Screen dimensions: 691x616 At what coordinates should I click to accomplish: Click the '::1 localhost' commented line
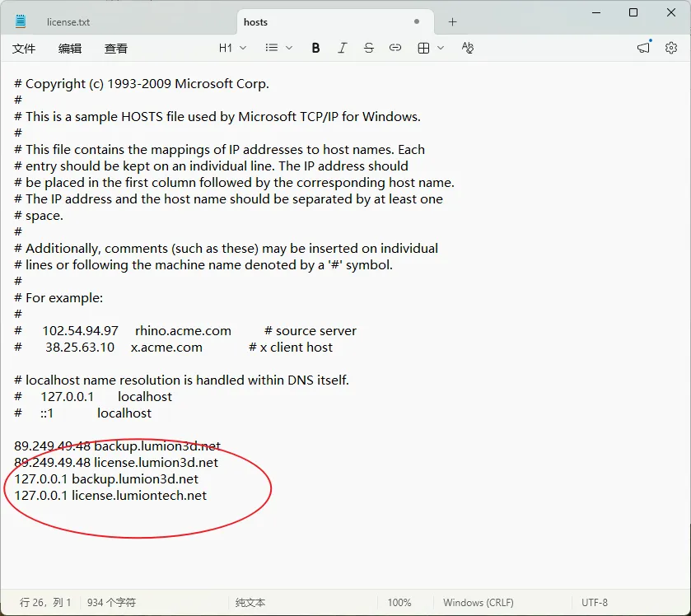83,413
